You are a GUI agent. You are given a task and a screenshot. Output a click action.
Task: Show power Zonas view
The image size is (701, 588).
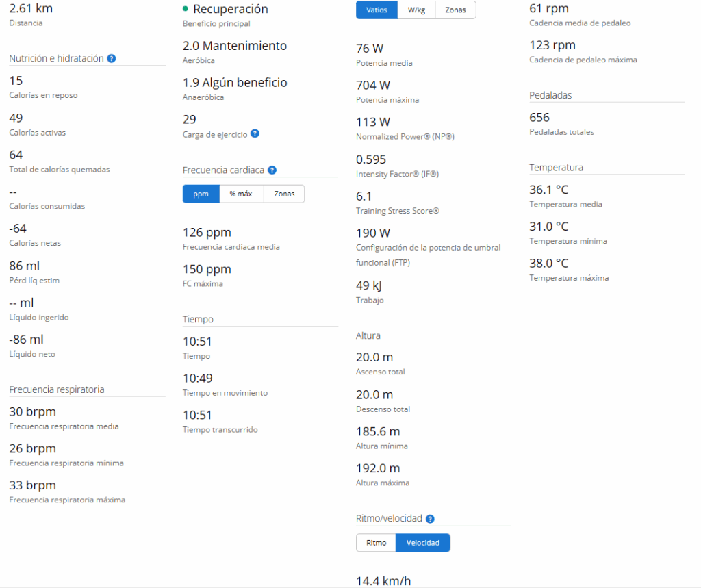[455, 10]
